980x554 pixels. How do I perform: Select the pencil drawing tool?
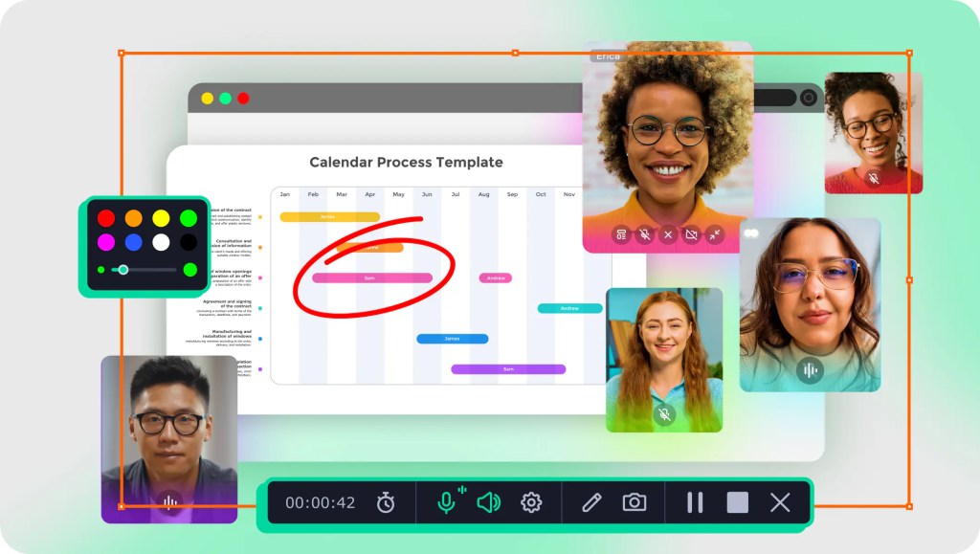(x=591, y=502)
